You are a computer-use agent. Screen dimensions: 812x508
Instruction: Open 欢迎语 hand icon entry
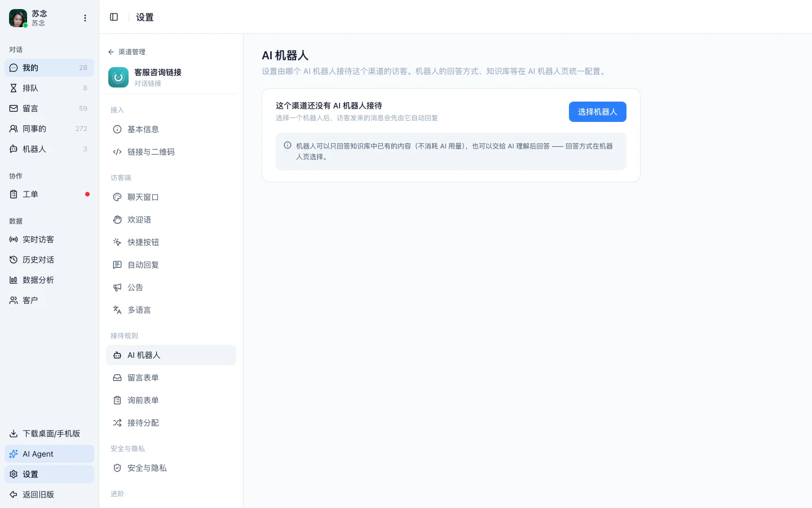(171, 220)
